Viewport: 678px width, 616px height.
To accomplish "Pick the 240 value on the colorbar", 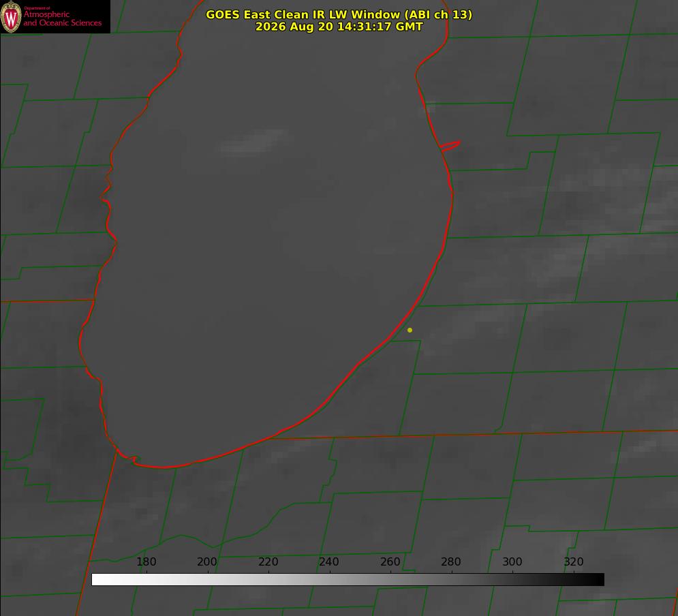I will point(329,561).
